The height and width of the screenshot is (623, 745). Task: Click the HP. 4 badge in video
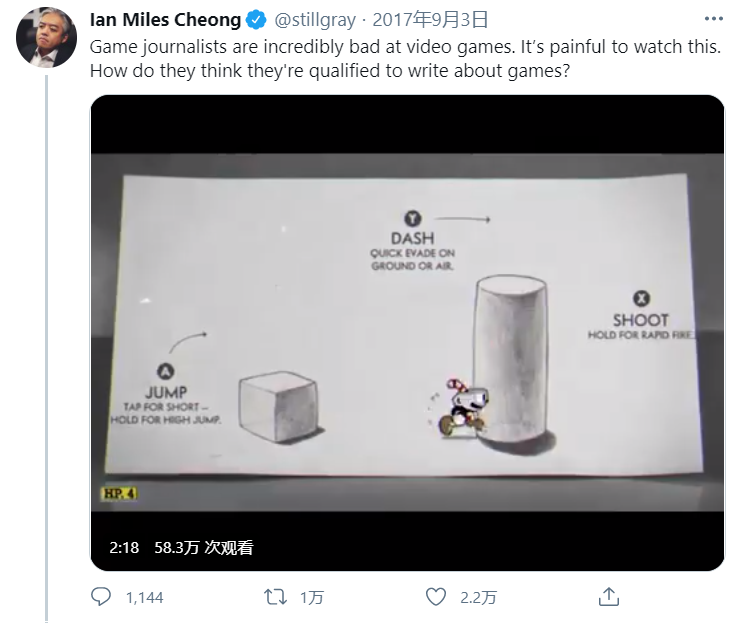click(x=120, y=493)
